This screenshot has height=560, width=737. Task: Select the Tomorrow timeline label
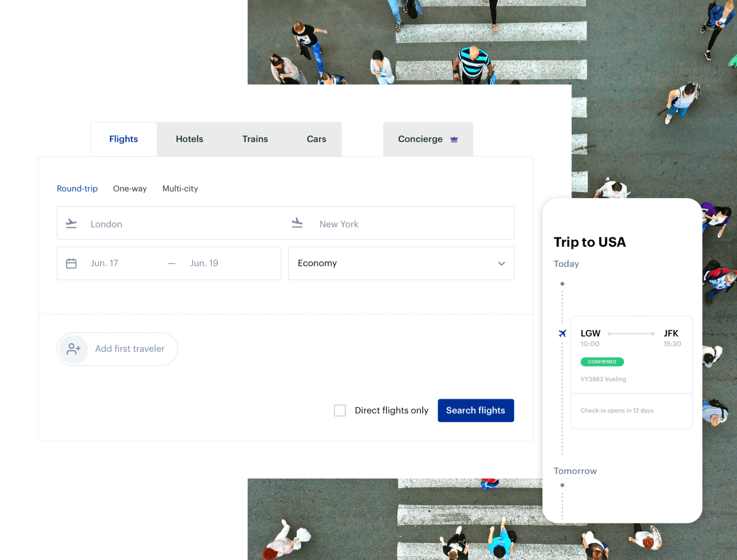[x=575, y=471]
